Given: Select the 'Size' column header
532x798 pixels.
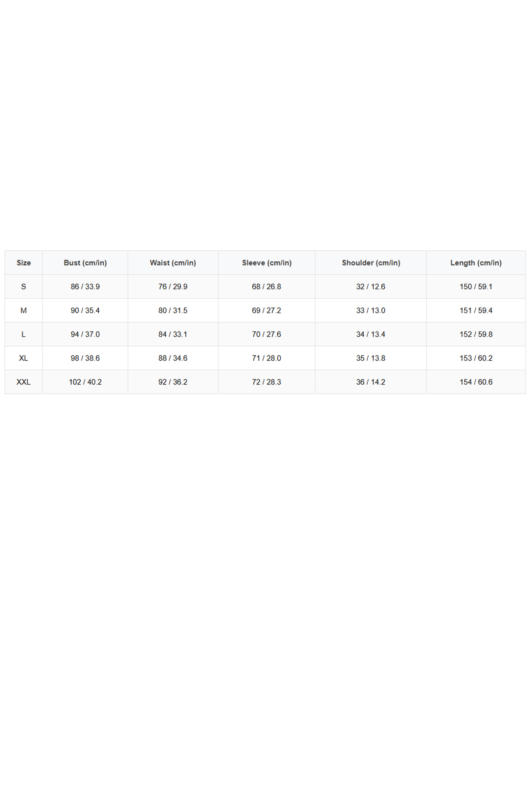Looking at the screenshot, I should click(x=23, y=263).
